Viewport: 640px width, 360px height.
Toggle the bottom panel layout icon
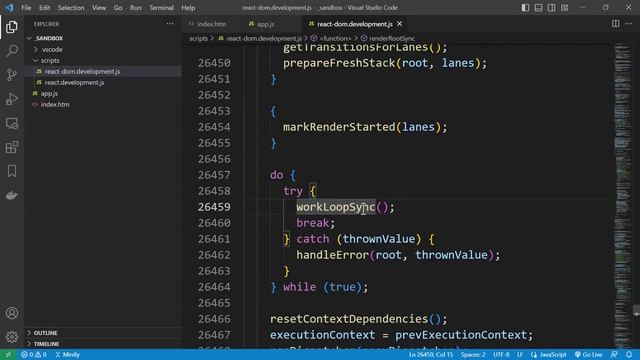coord(538,8)
